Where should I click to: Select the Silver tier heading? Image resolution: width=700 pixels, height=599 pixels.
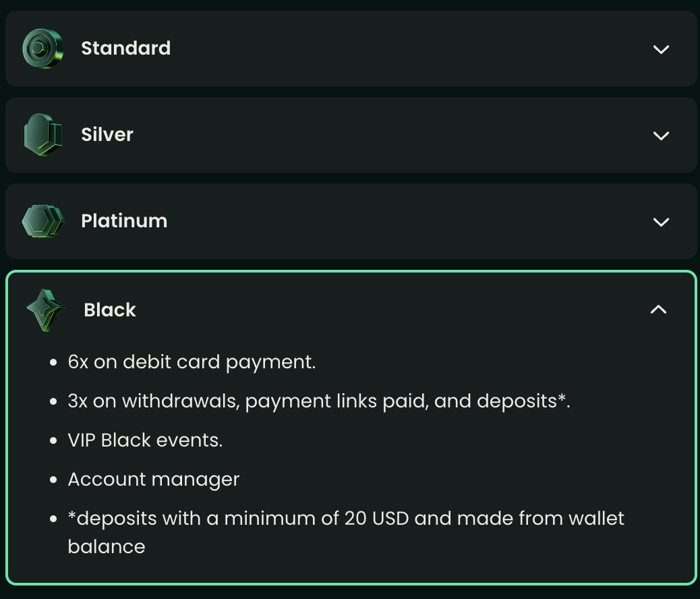[107, 135]
